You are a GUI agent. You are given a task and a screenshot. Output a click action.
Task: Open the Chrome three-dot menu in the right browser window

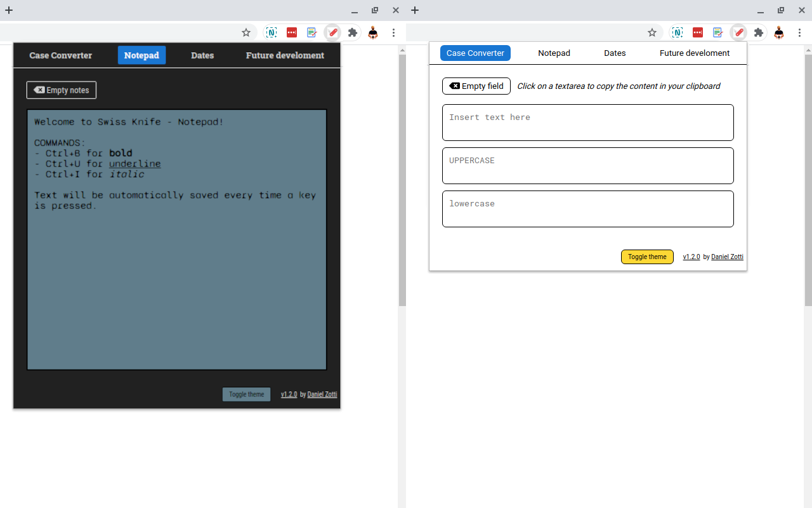tap(799, 32)
